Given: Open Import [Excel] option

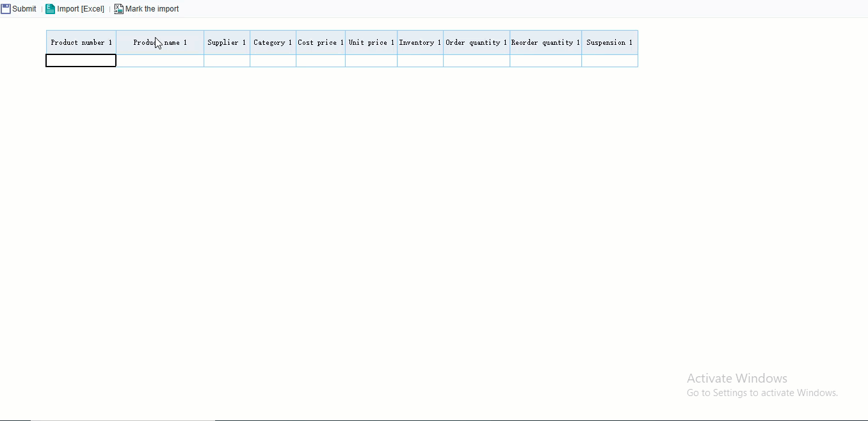Looking at the screenshot, I should [81, 9].
